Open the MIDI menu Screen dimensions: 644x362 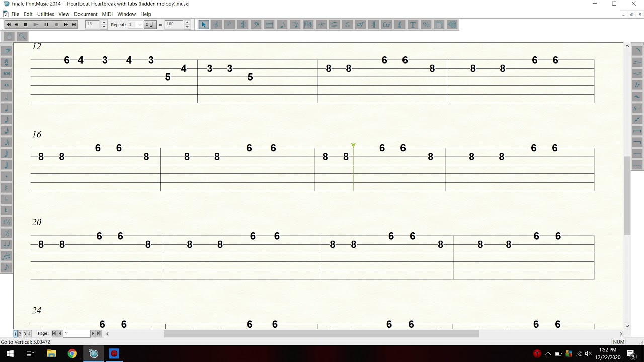click(x=107, y=14)
